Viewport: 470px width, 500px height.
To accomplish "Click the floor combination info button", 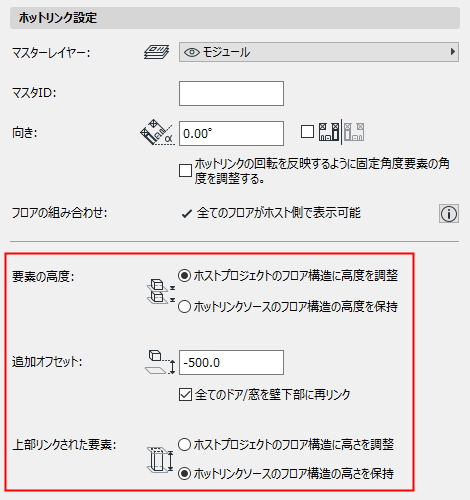I will tap(449, 214).
